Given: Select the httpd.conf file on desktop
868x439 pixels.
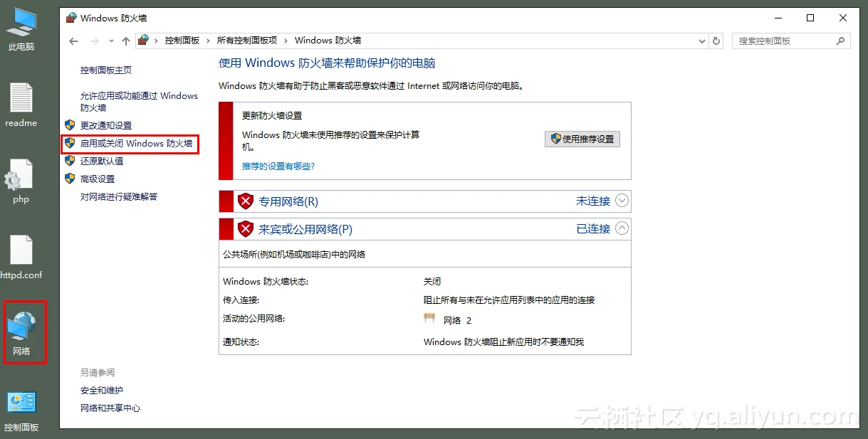Looking at the screenshot, I should (x=21, y=257).
